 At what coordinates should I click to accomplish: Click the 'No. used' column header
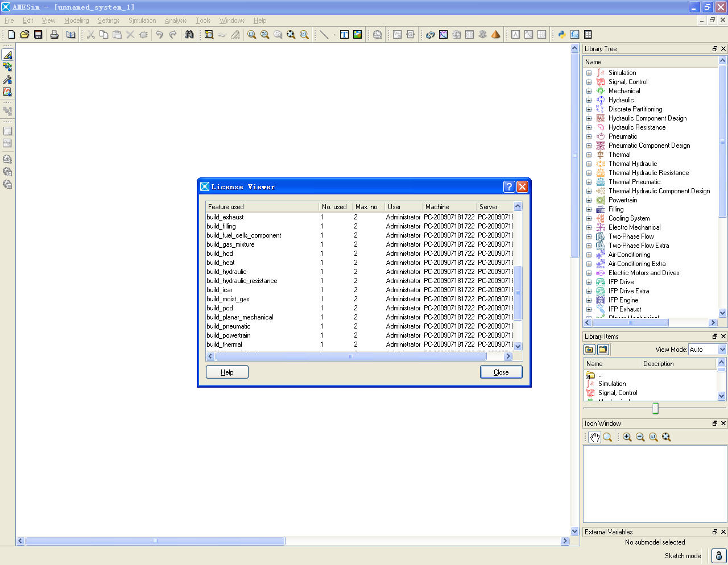(335, 207)
